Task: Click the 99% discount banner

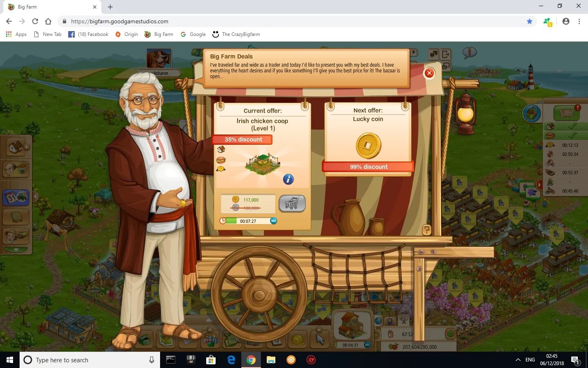Action: tap(368, 166)
